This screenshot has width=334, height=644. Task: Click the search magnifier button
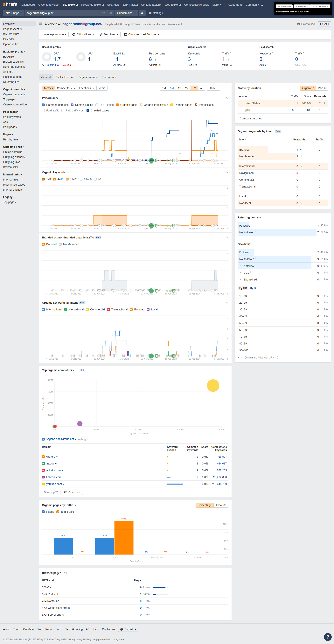click(142, 13)
